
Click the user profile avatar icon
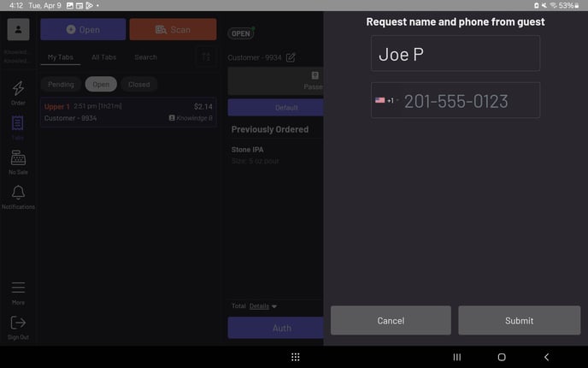pyautogui.click(x=18, y=29)
